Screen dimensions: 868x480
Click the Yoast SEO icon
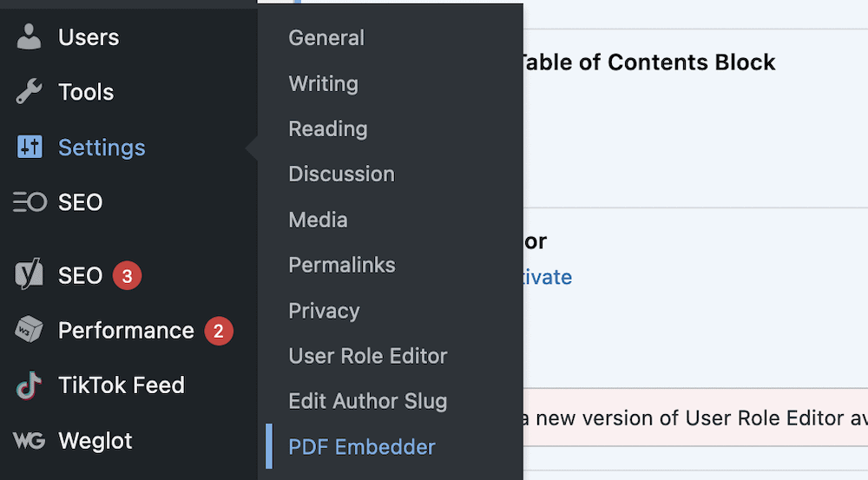click(x=30, y=276)
